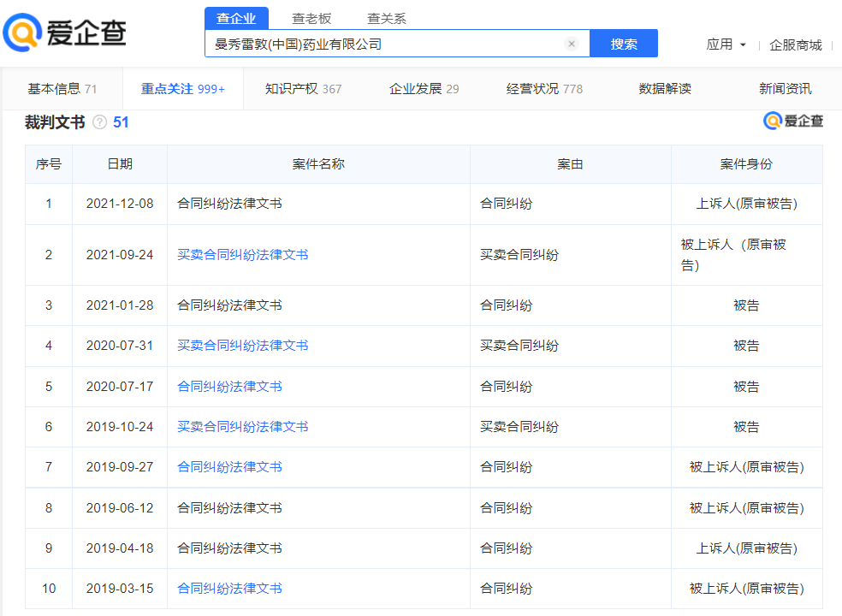Switch to the 经营状况 tab
Image resolution: width=842 pixels, height=616 pixels.
(x=544, y=89)
